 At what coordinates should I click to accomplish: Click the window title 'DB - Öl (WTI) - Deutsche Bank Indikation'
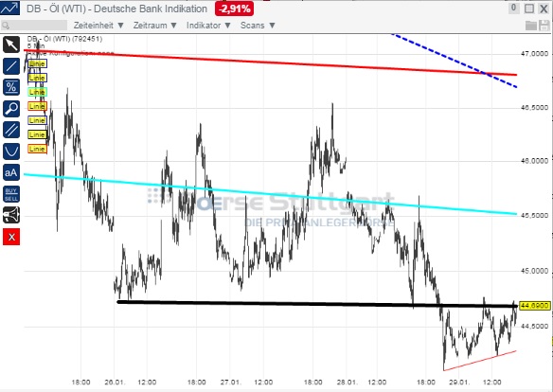coord(116,9)
